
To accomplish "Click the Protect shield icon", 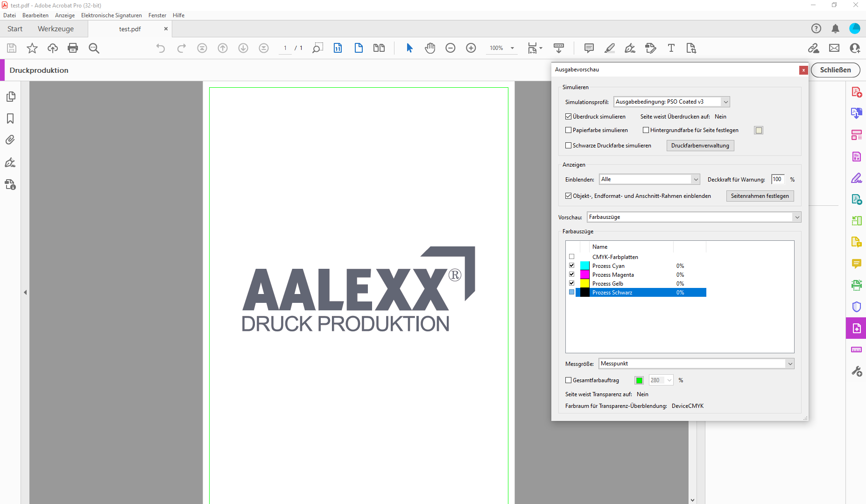I will tap(856, 307).
